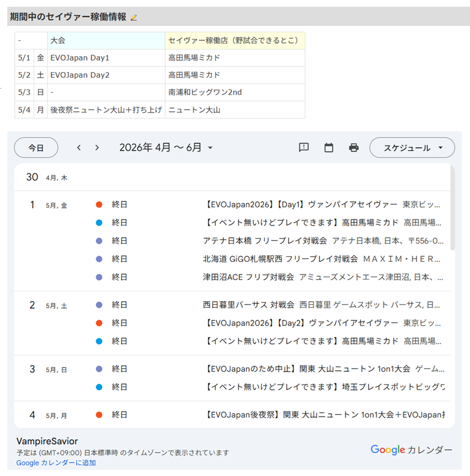Open the Google カレンダーに追加 link

click(x=56, y=463)
